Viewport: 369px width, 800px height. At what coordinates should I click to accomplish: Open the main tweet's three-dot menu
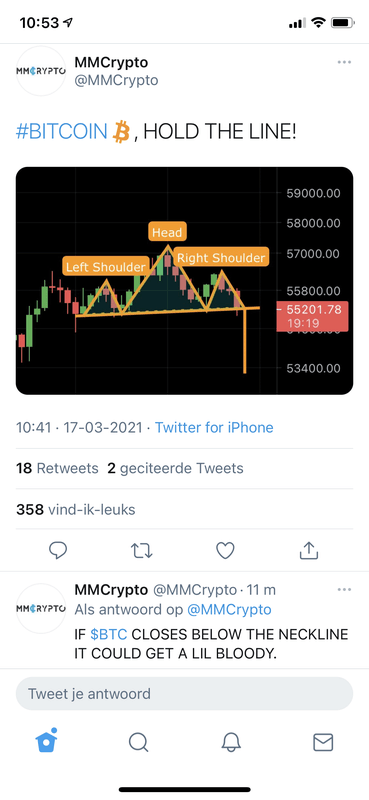[345, 62]
